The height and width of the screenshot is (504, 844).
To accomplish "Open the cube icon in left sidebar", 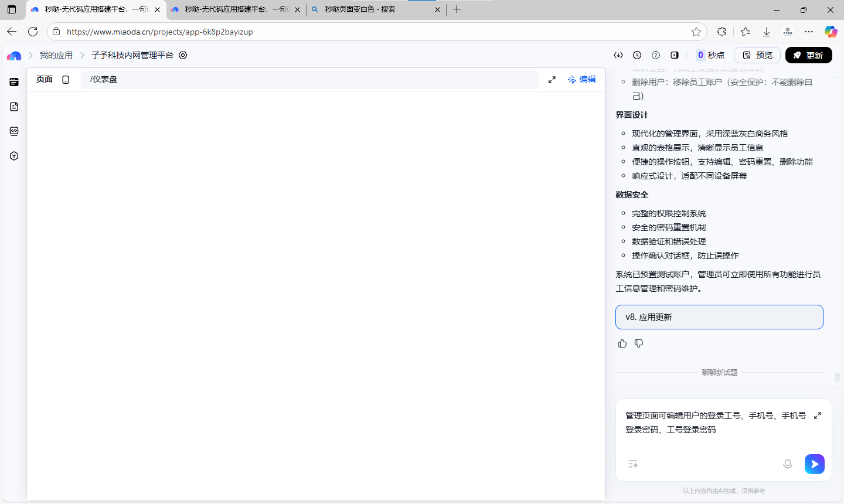I will [x=14, y=156].
